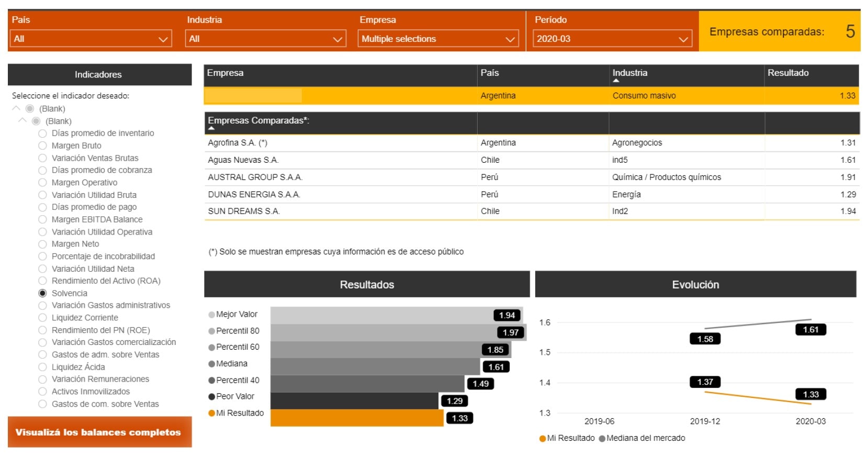
Task: Select the Días promedio de pago indicator
Action: (x=43, y=207)
